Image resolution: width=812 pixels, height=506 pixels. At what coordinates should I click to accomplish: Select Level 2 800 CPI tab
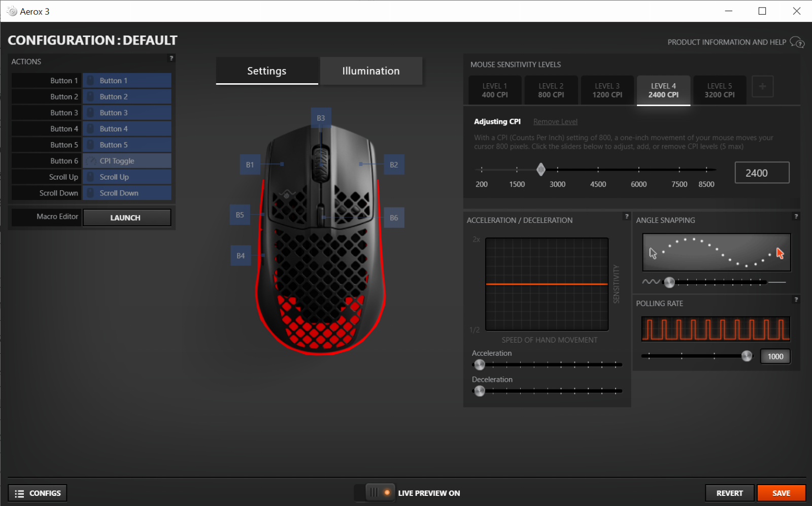pyautogui.click(x=551, y=90)
